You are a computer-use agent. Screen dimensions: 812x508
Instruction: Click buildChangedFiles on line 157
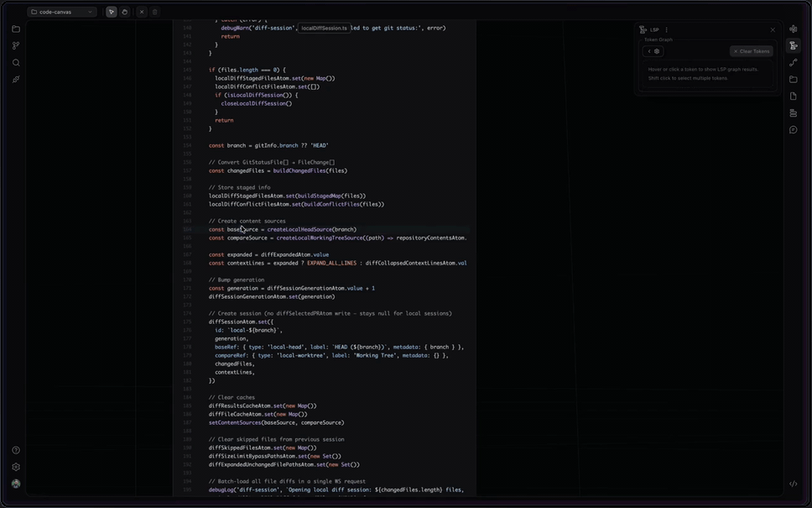click(x=299, y=170)
